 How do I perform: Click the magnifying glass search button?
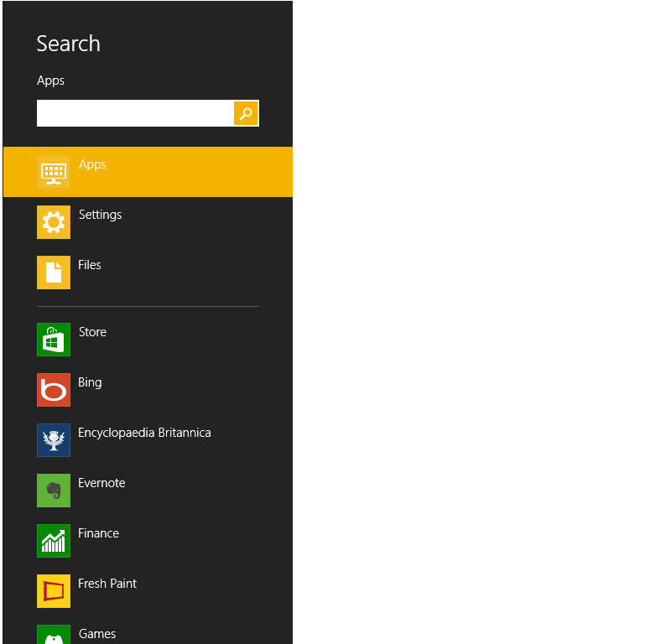tap(246, 113)
